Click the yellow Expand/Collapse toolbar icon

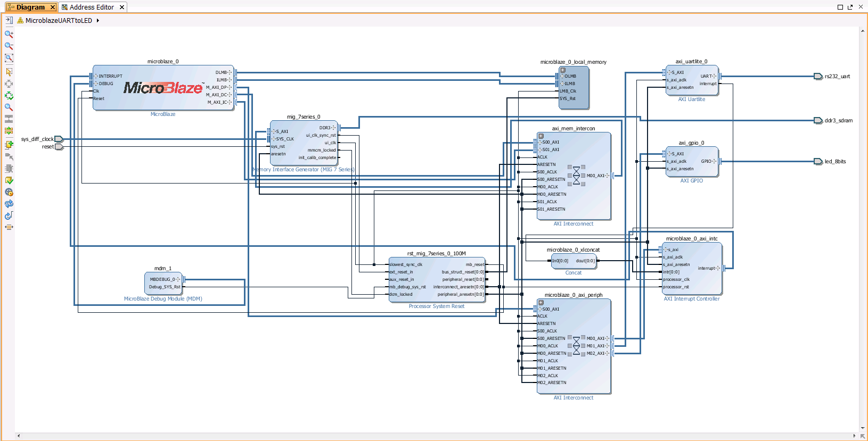coord(9,131)
